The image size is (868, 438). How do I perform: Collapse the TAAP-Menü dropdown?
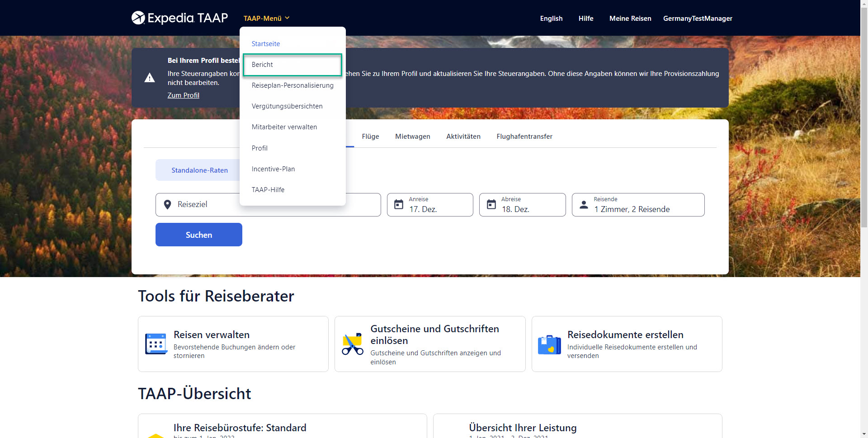click(x=267, y=18)
